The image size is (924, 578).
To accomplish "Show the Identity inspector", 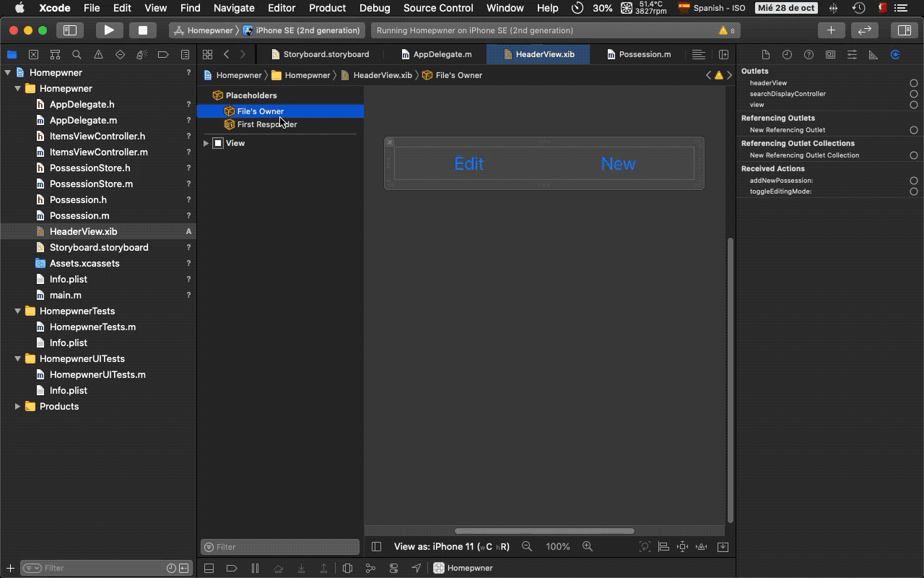I will click(x=830, y=55).
